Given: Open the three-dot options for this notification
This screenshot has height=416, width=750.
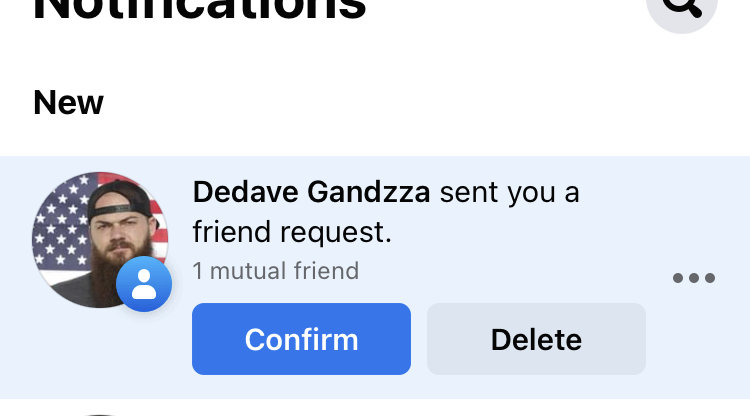Looking at the screenshot, I should tap(694, 278).
